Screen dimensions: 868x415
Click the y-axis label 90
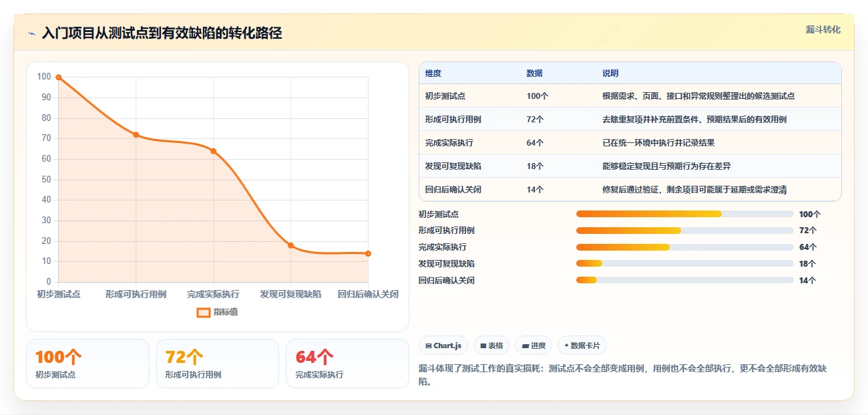tap(46, 98)
